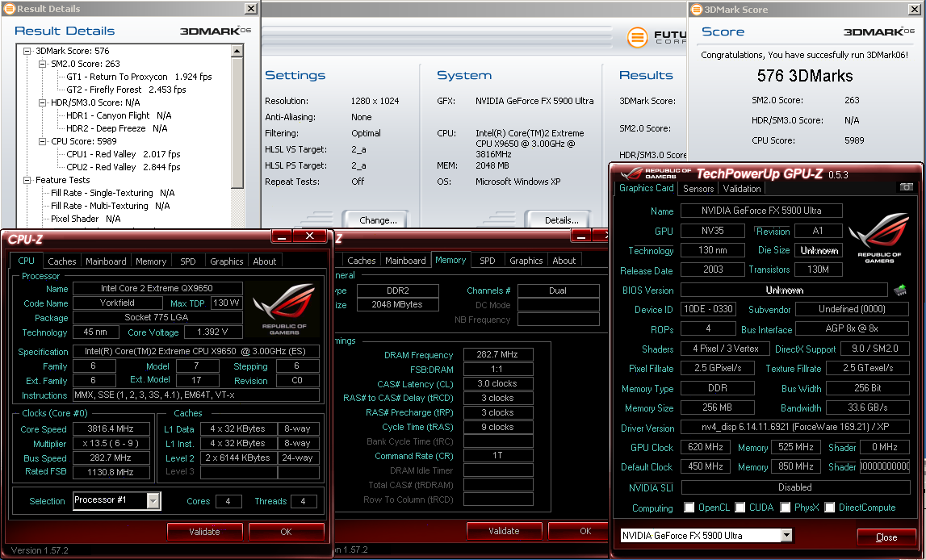Click the Futuremark orange logo
This screenshot has height=560, width=926.
pos(637,37)
